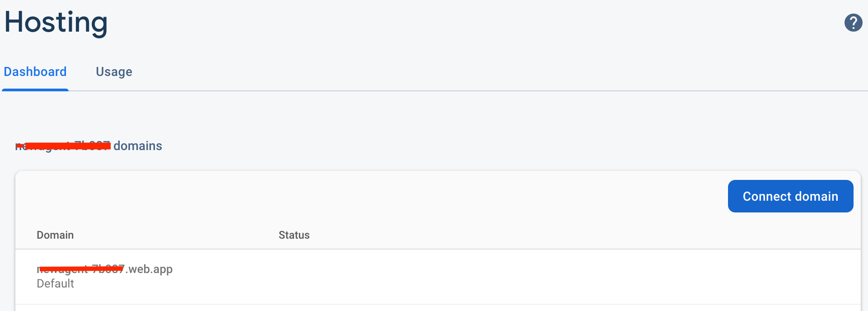Click the .web.app suffix text

tap(149, 269)
